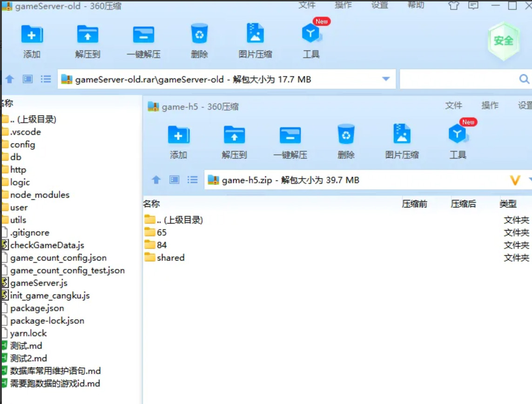Open the 操作 menu in game-h5 window
The image size is (532, 404).
click(x=490, y=106)
